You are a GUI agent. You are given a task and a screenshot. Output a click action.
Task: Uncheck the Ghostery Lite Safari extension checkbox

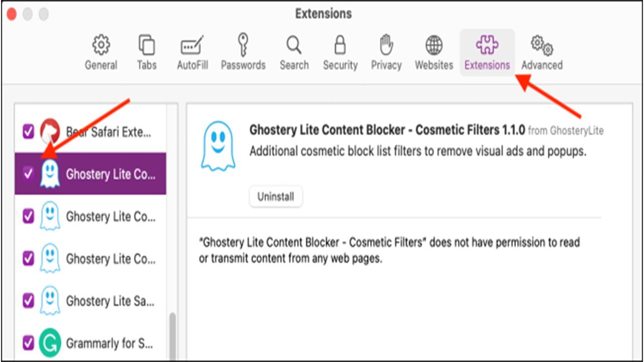29,301
